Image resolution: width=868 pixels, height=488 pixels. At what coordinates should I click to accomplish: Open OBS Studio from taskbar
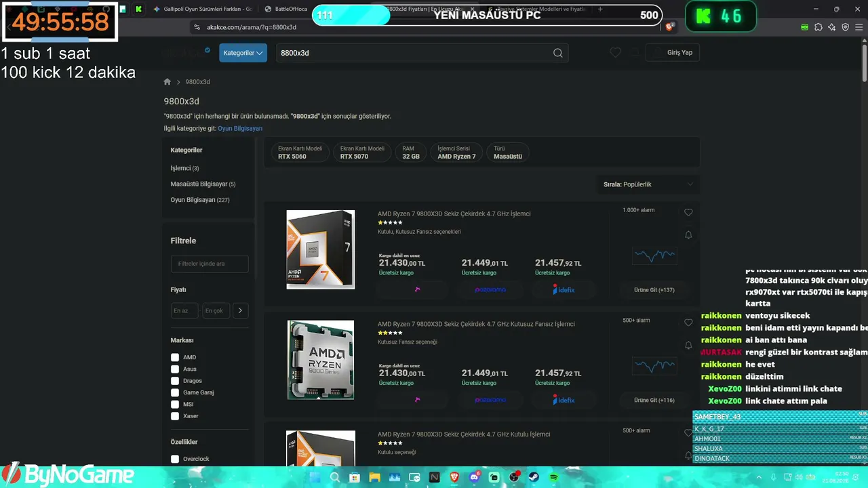pyautogui.click(x=514, y=477)
